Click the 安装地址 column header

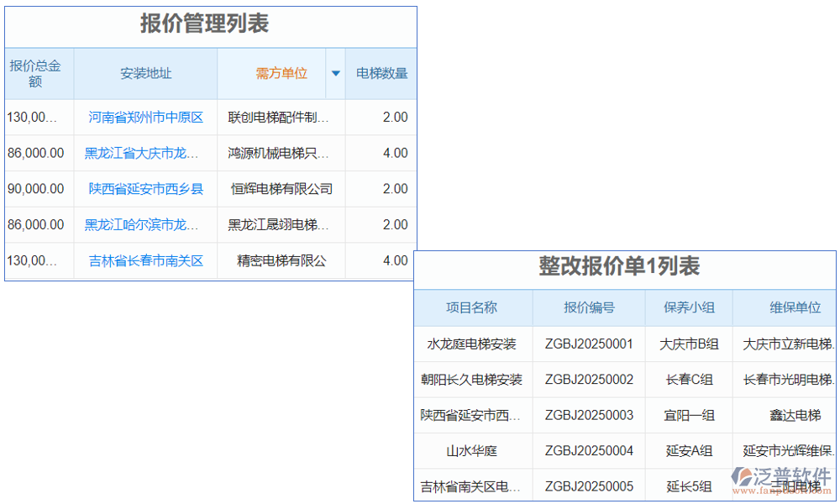(x=144, y=73)
